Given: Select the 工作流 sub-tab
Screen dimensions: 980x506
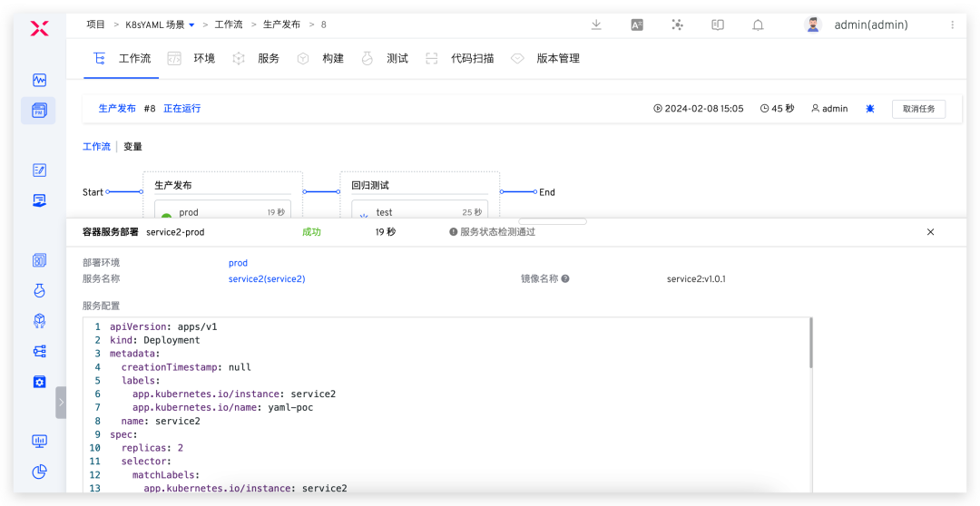Looking at the screenshot, I should (96, 147).
